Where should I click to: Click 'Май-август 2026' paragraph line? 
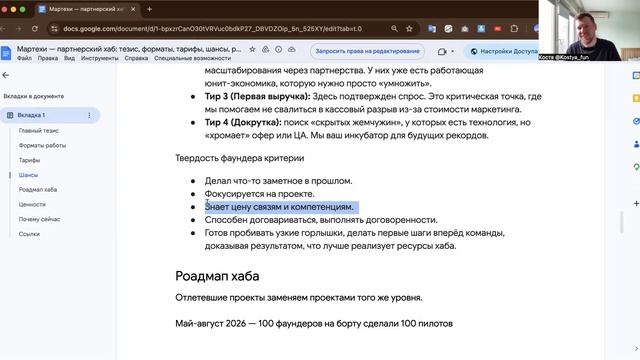tap(314, 324)
